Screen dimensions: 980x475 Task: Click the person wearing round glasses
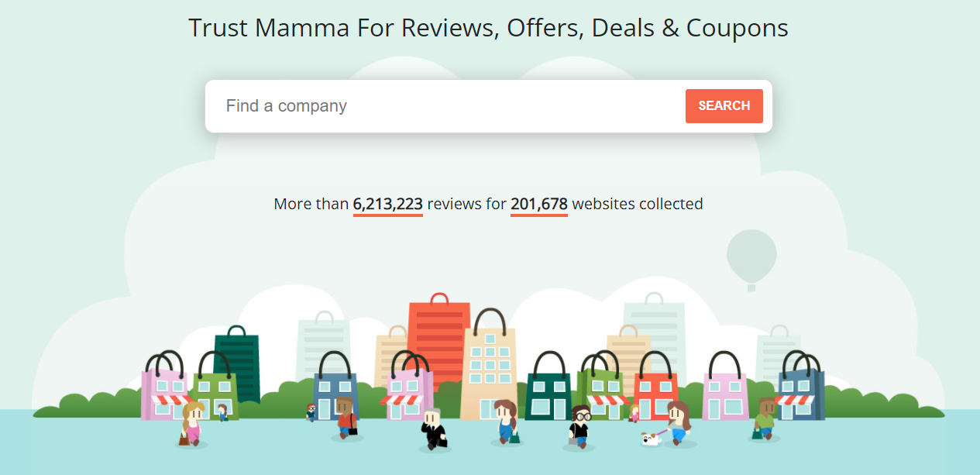tap(579, 426)
